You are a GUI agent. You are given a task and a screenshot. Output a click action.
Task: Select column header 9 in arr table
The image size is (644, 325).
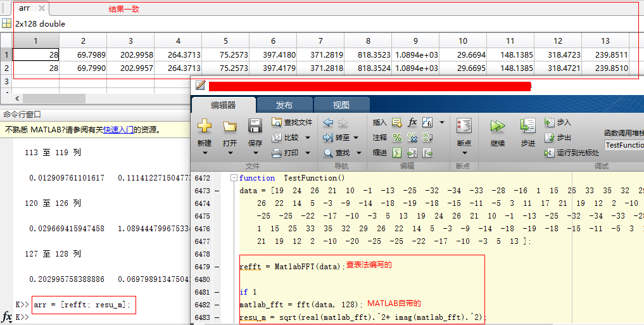(415, 41)
